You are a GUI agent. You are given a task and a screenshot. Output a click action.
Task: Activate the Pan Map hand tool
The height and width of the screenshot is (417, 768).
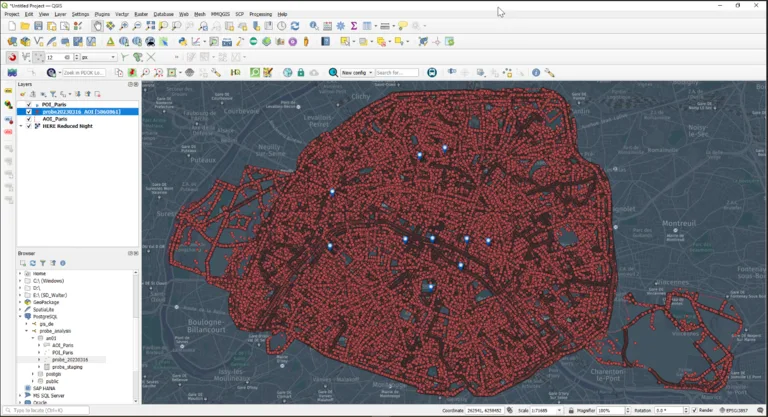click(x=97, y=26)
